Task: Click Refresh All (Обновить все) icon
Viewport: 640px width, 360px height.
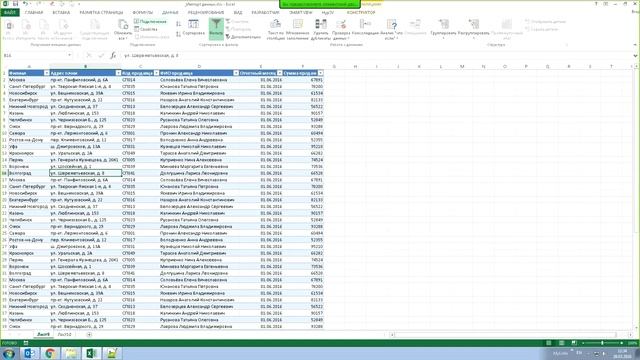Action: (123, 29)
